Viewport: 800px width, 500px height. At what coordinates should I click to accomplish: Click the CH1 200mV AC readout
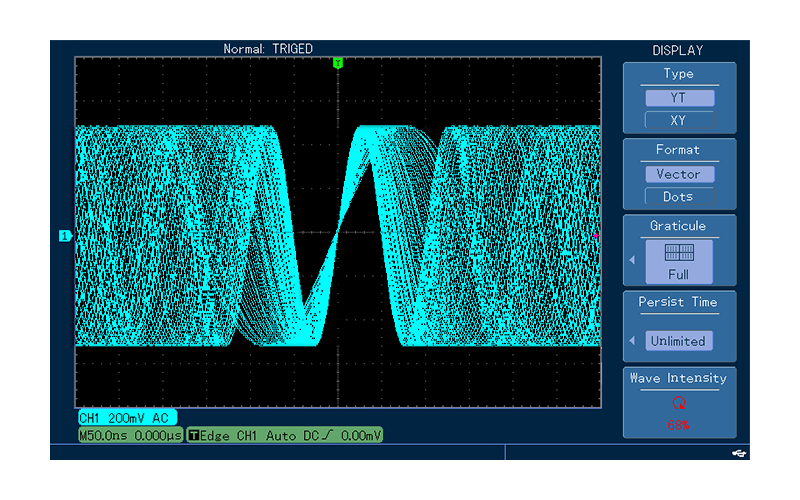[x=127, y=418]
